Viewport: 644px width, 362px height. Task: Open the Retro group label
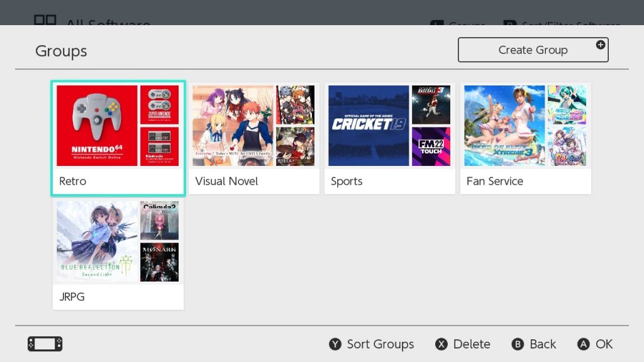pos(73,181)
